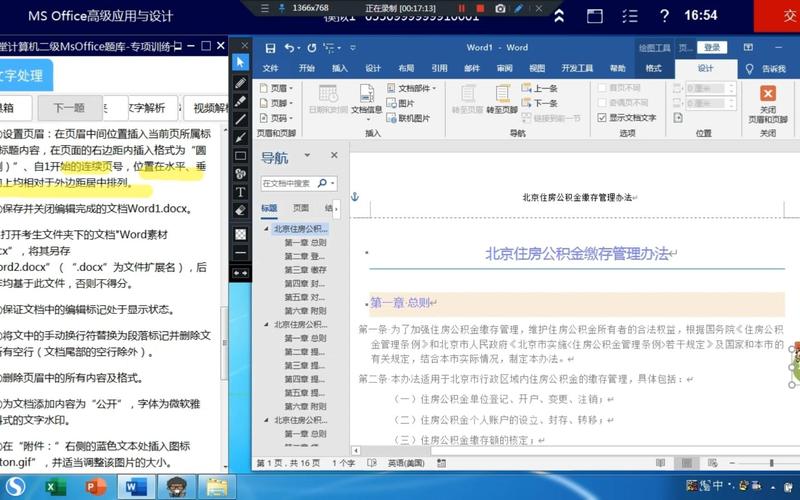Click the recording pause icon

coord(461,8)
